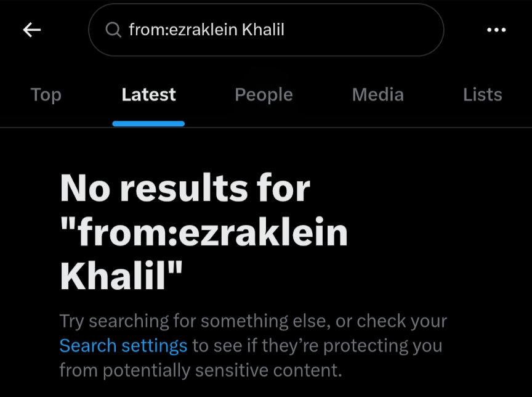
Task: Go to the Lists tab
Action: pyautogui.click(x=482, y=94)
